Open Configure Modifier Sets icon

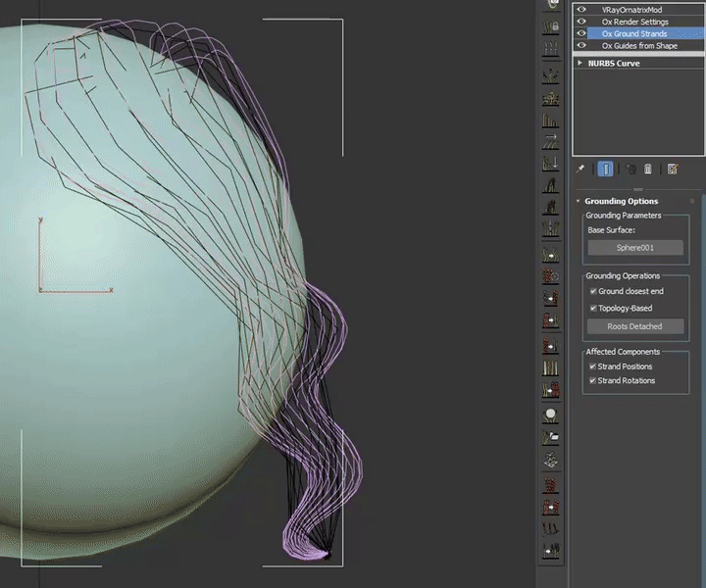(x=673, y=169)
